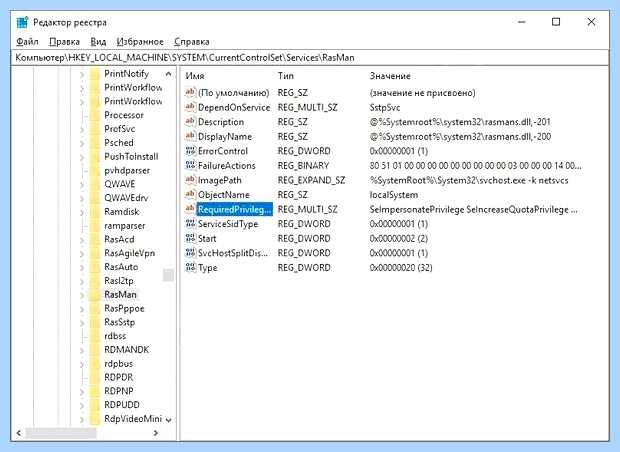Open the Файл menu
Image resolution: width=620 pixels, height=452 pixels.
[x=27, y=42]
